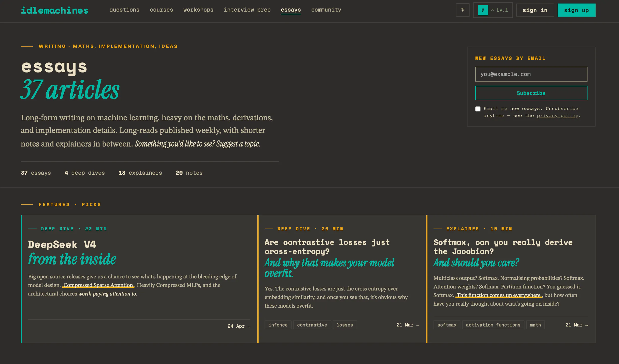The width and height of the screenshot is (619, 364).
Task: Select the essays nav item
Action: click(291, 10)
